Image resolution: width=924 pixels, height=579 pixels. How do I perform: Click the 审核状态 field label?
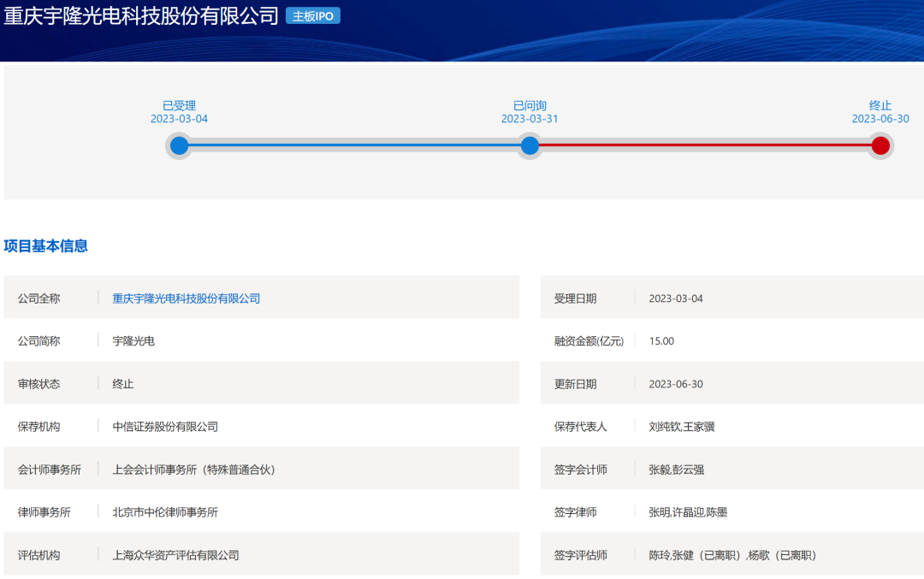pos(38,384)
